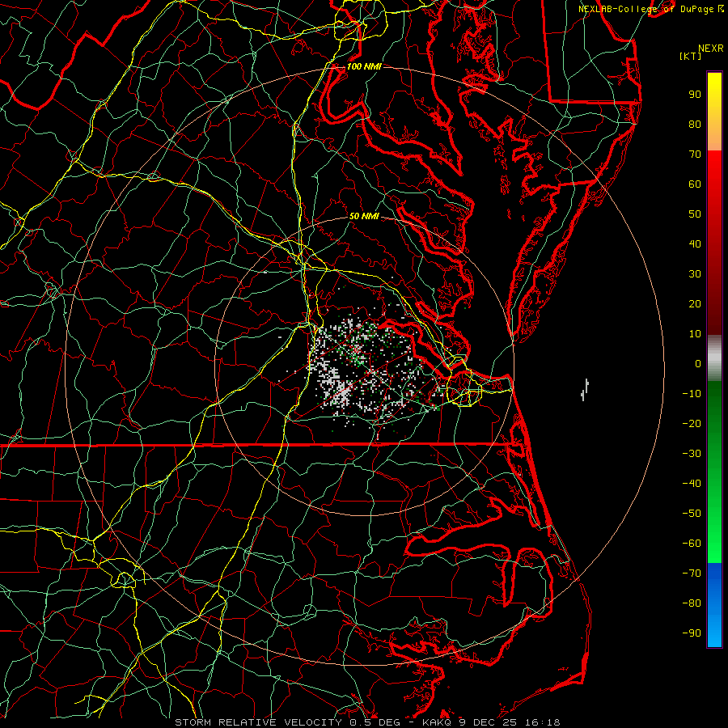This screenshot has height=728, width=728.
Task: Click the isolated gray radar echo offshore
Action: coord(585,389)
